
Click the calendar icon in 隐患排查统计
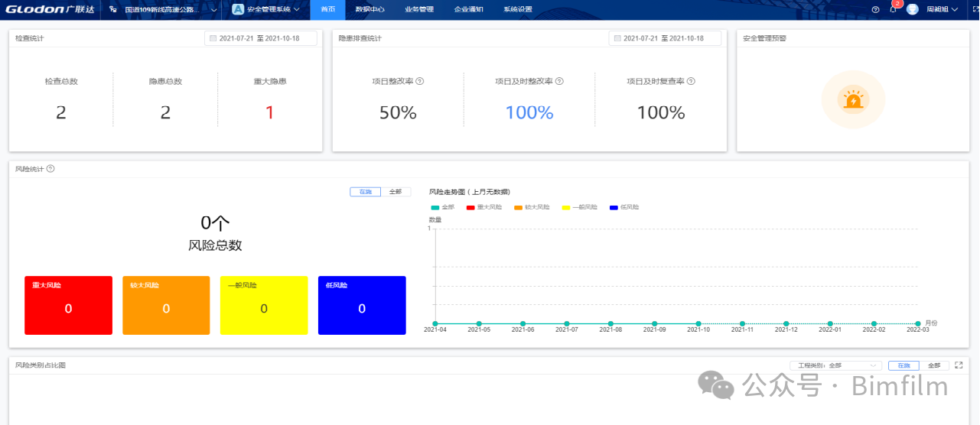click(617, 38)
